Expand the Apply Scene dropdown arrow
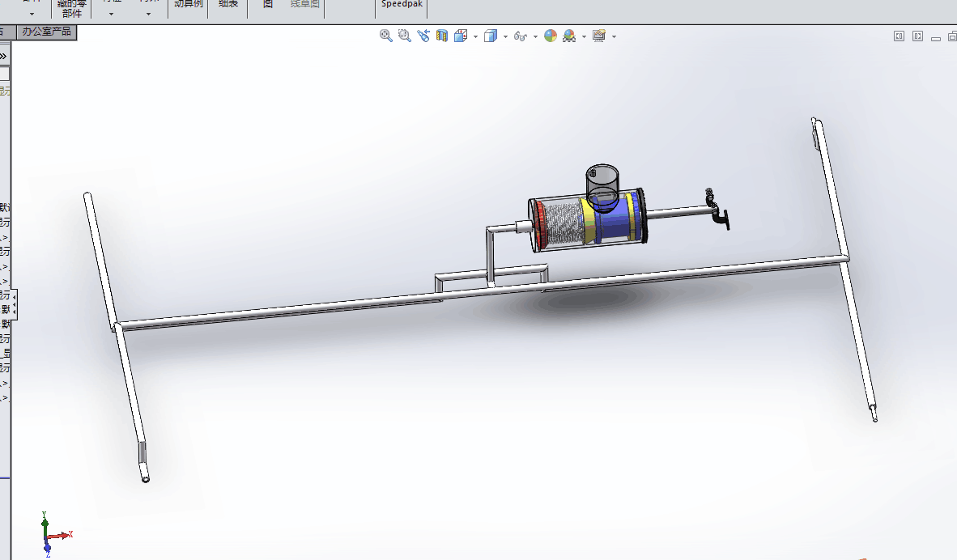This screenshot has height=560, width=957. coord(584,36)
